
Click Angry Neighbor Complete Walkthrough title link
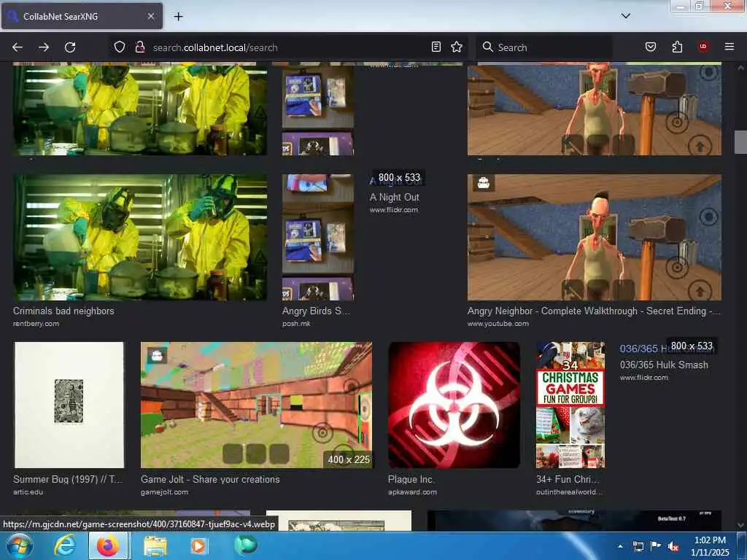point(594,311)
